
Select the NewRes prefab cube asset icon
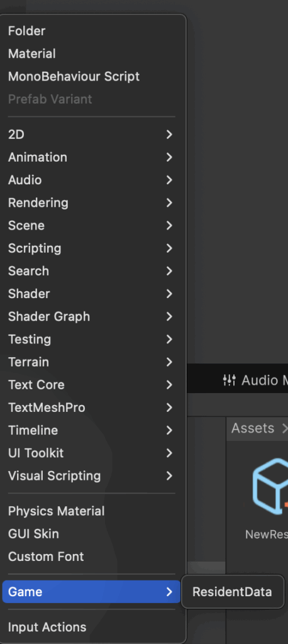pyautogui.click(x=270, y=486)
